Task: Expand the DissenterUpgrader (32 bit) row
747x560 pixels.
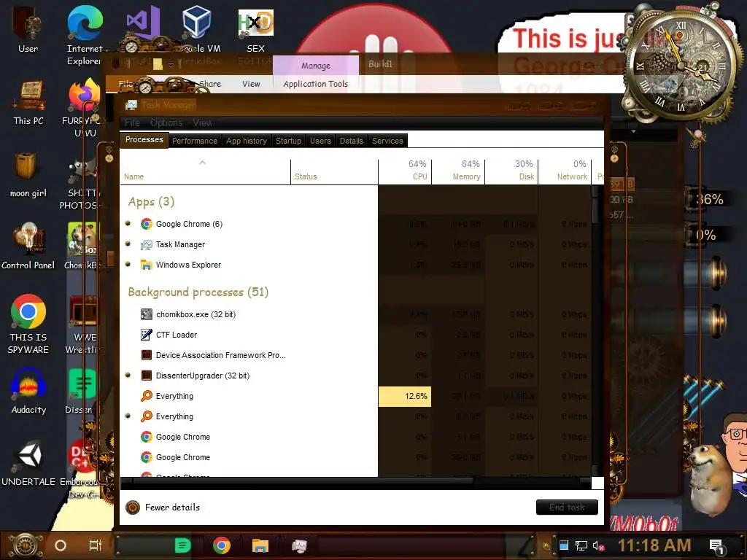Action: pos(128,376)
